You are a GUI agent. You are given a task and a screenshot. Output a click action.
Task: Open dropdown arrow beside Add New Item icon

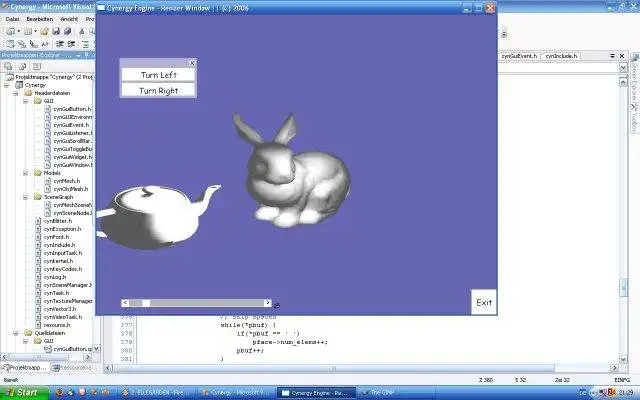36,31
